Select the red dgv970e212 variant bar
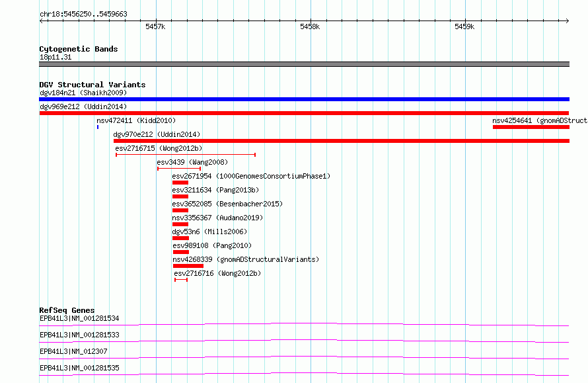The height and width of the screenshot is (383, 588). click(342, 141)
